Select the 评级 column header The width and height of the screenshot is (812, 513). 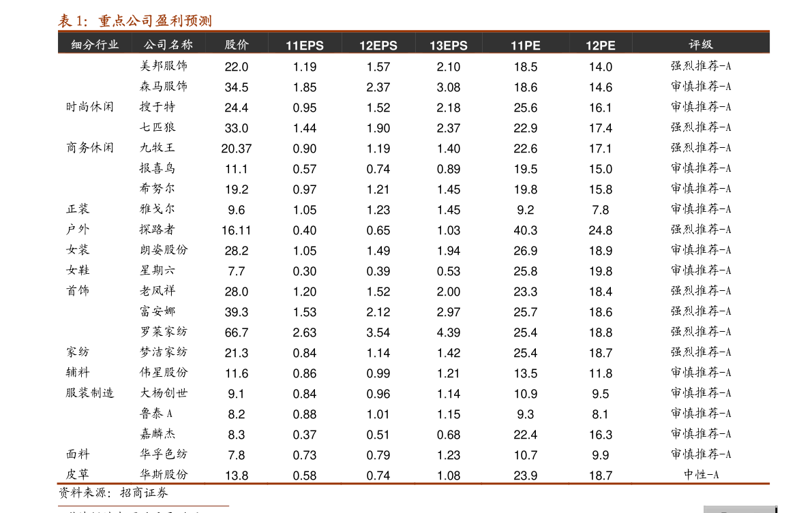pos(700,45)
